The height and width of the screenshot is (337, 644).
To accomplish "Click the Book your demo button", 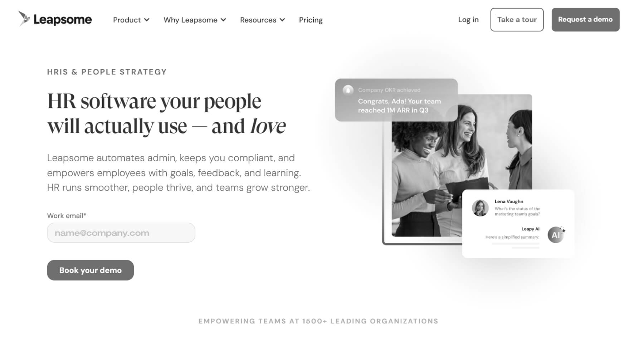I will tap(91, 270).
